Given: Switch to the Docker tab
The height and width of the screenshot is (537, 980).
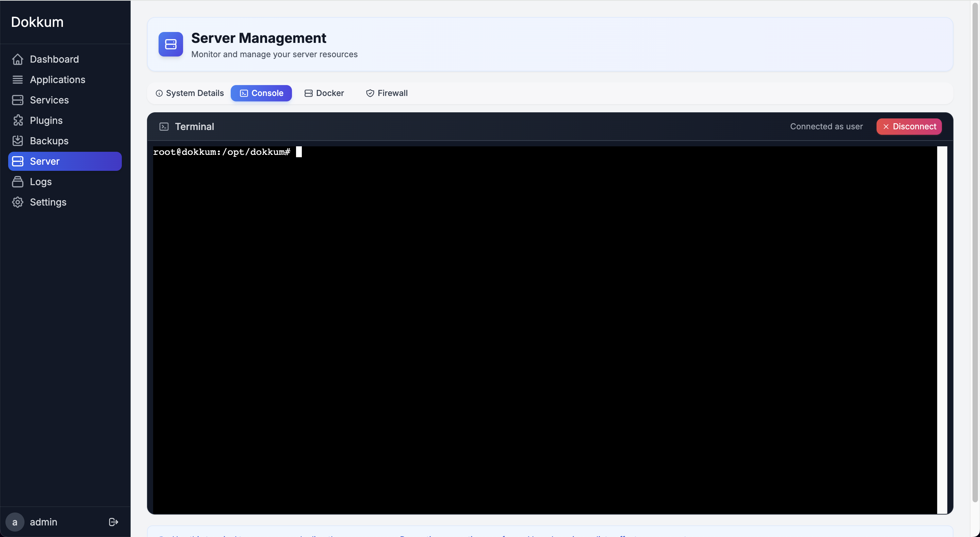Looking at the screenshot, I should pyautogui.click(x=324, y=93).
